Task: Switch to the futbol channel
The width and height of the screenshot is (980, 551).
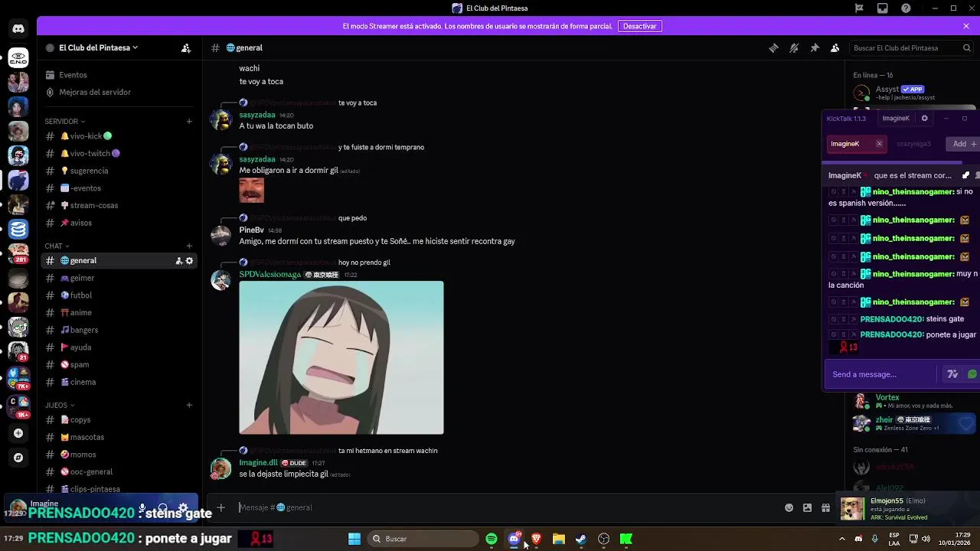Action: point(119,295)
